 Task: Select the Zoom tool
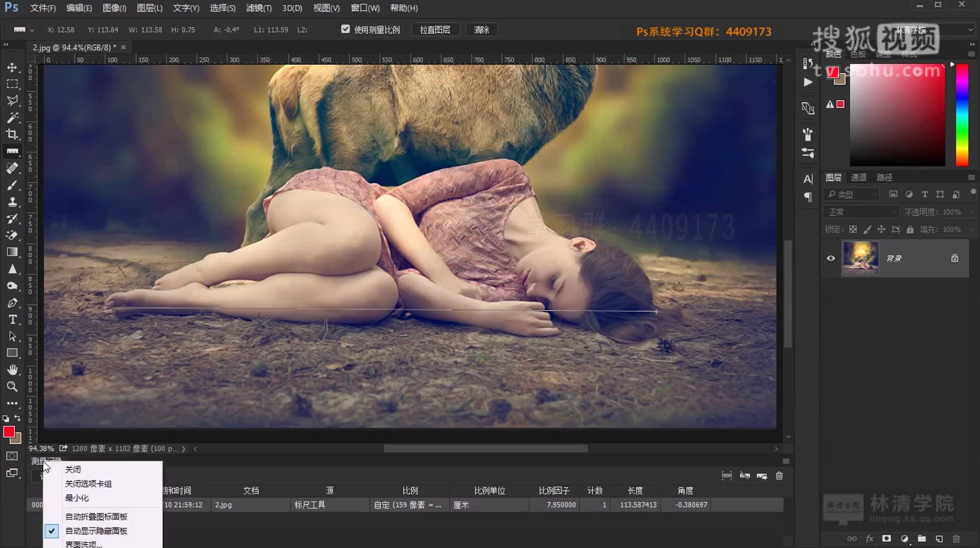pyautogui.click(x=12, y=387)
